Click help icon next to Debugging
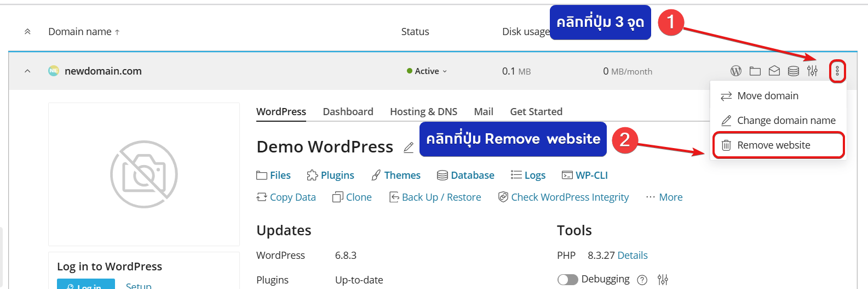The image size is (868, 289). pyautogui.click(x=642, y=280)
